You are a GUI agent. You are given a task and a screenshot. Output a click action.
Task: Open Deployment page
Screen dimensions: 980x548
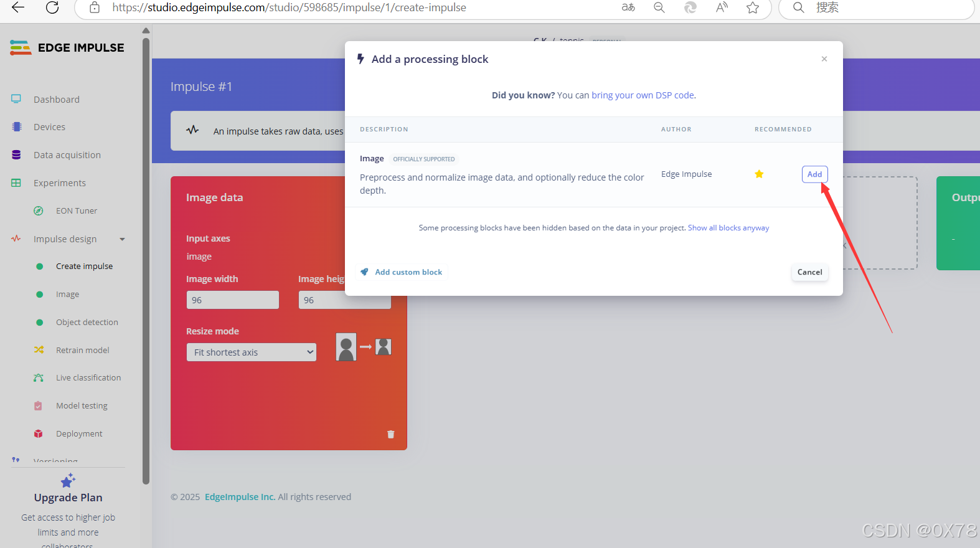pos(79,433)
